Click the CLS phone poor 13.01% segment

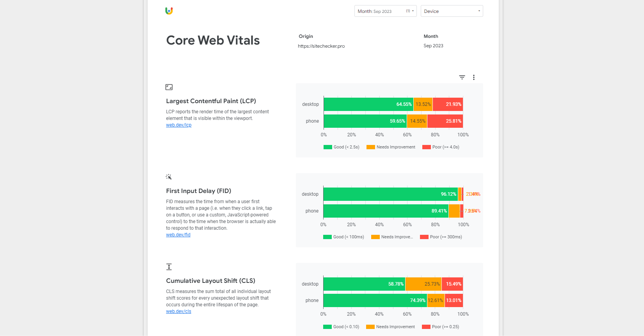(x=454, y=300)
